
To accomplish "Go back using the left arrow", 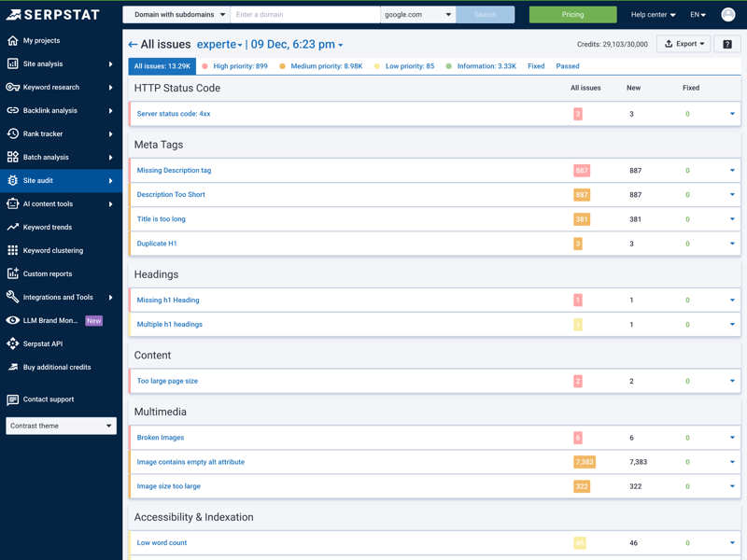I will [x=133, y=45].
